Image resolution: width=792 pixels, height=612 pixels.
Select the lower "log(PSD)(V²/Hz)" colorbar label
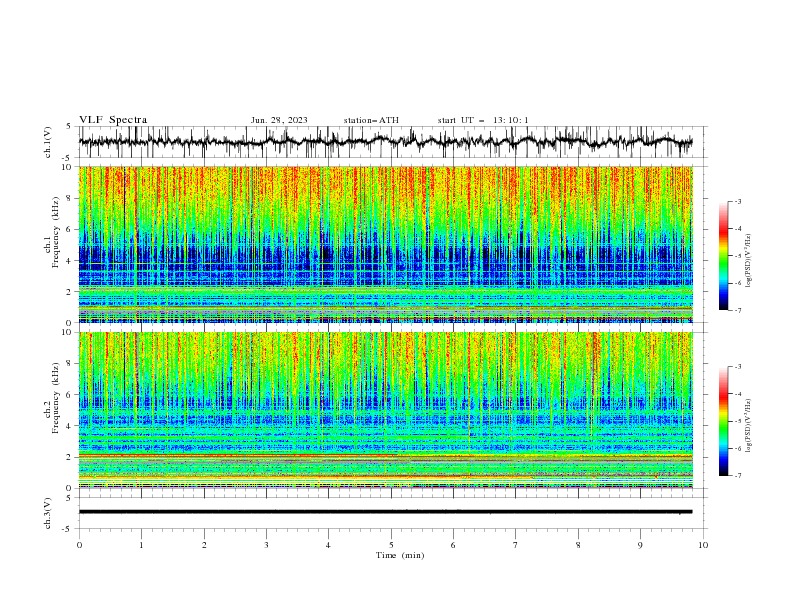click(749, 426)
